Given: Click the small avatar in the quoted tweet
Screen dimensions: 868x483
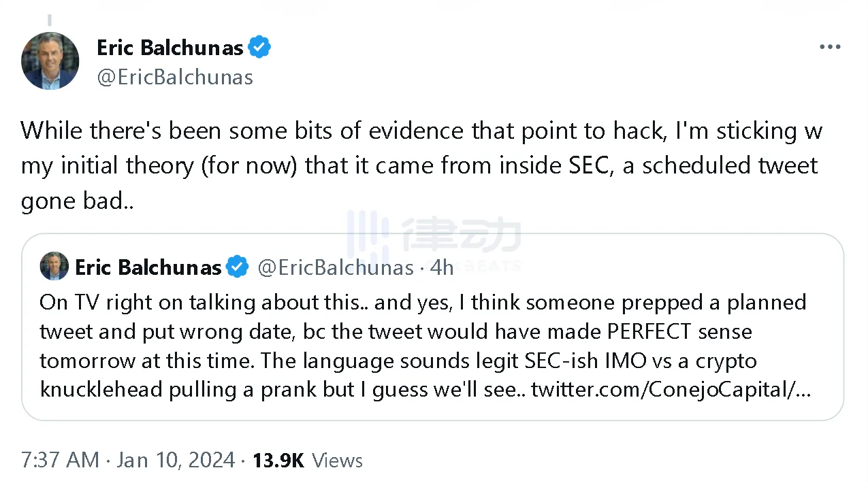Looking at the screenshot, I should 54,266.
